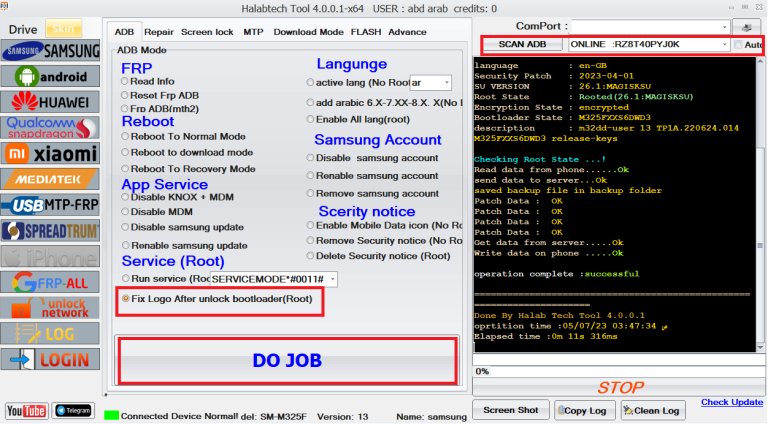768x424 pixels.
Task: Open the Huawei section
Action: [50, 102]
